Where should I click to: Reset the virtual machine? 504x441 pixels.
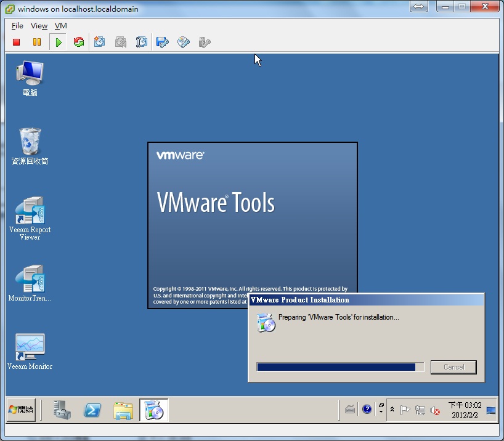pyautogui.click(x=79, y=42)
